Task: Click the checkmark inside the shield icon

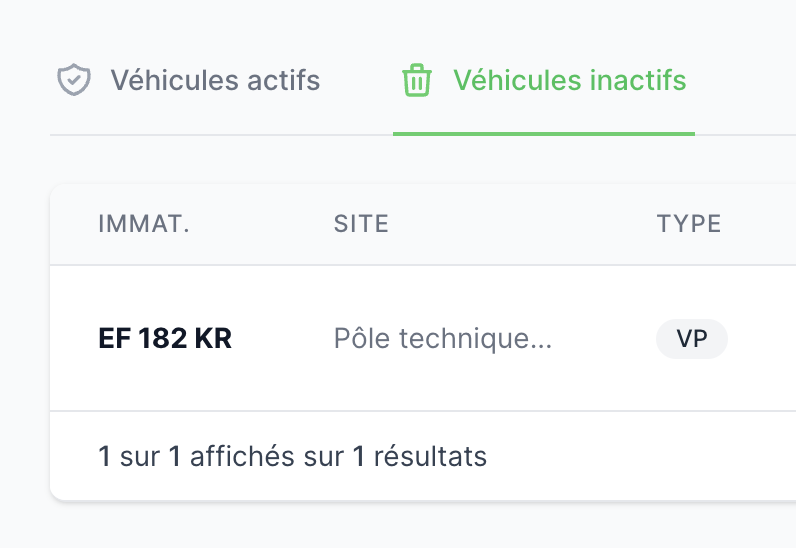Action: point(74,79)
